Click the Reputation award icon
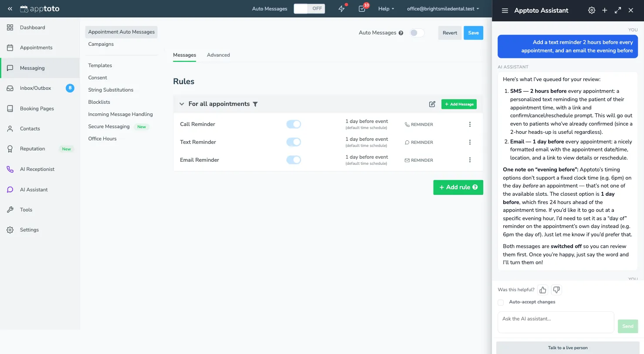644x354 pixels. [10, 149]
